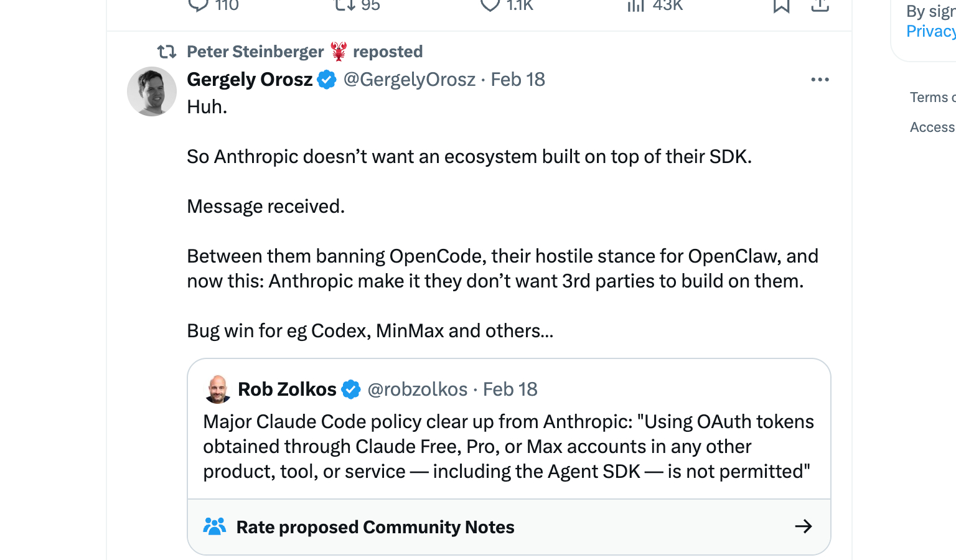Open the quoted Rob Zolkos post text
956x560 pixels.
(508, 447)
